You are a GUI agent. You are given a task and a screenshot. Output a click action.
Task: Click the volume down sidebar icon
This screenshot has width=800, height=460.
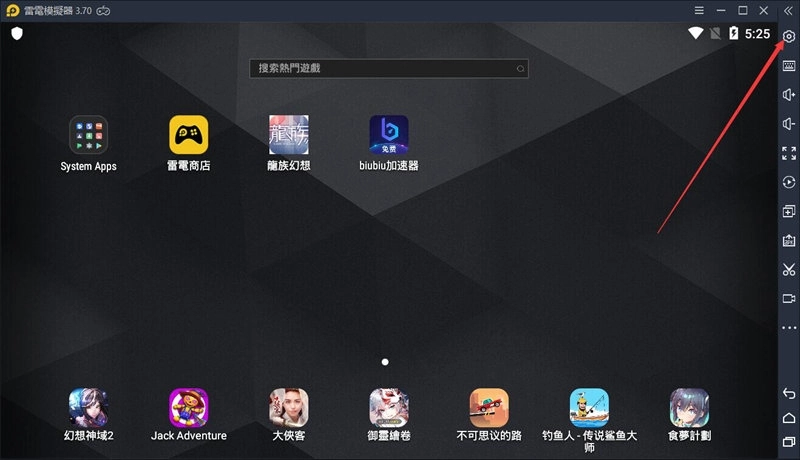click(789, 124)
